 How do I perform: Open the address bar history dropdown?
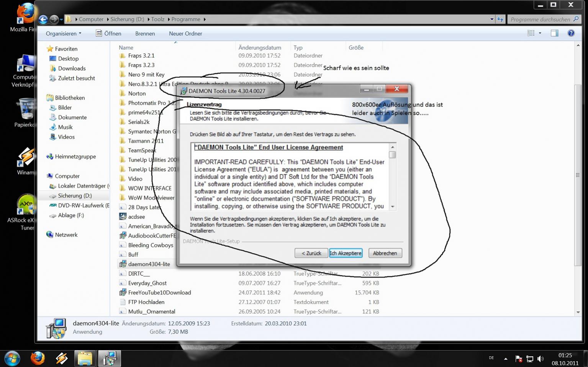coord(492,19)
